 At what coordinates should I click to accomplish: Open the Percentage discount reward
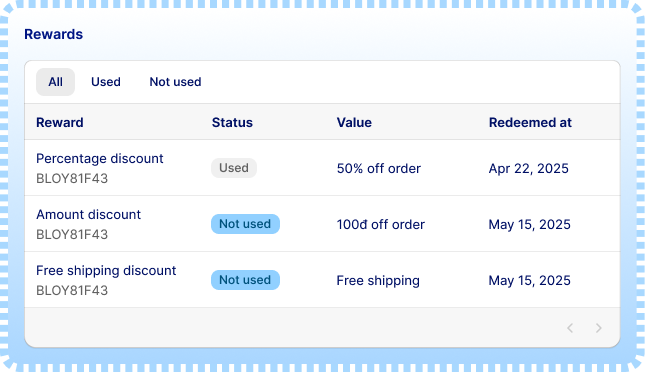tap(100, 158)
